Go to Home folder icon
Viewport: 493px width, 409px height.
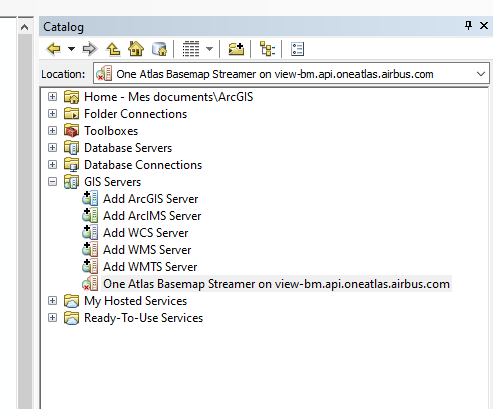coord(136,49)
